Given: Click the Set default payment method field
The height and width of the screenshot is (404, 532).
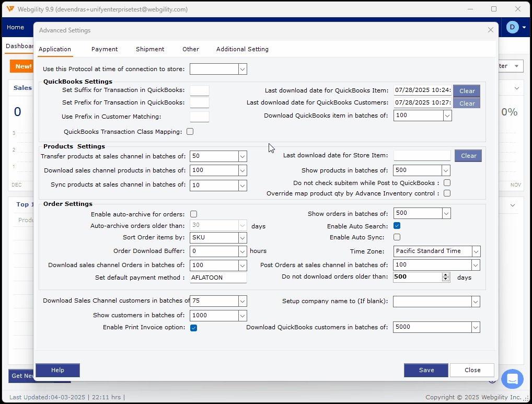Looking at the screenshot, I should tap(218, 278).
